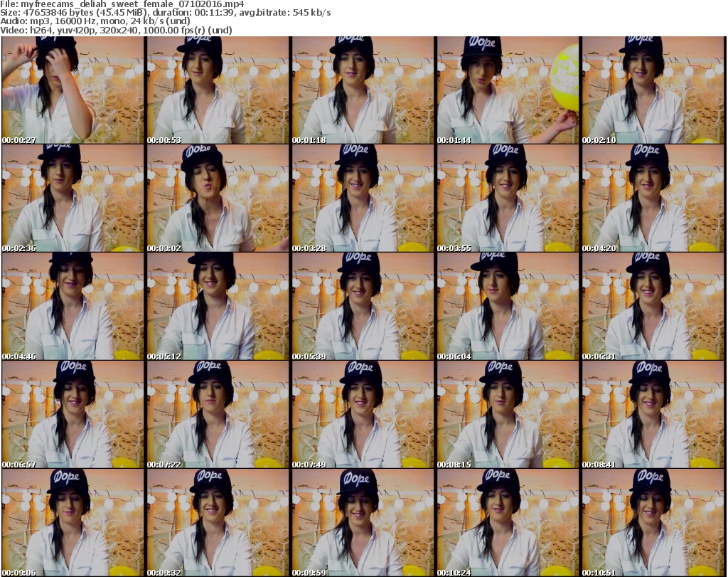Select the thumbnail at 00:06:31
This screenshot has width=728, height=577.
[x=653, y=307]
